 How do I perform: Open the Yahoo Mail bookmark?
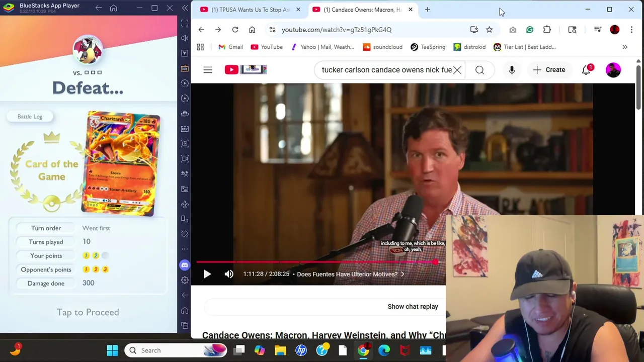coord(322,47)
